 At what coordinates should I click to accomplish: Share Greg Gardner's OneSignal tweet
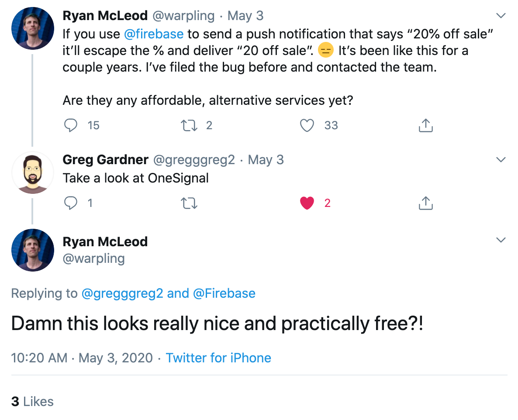pyautogui.click(x=425, y=203)
